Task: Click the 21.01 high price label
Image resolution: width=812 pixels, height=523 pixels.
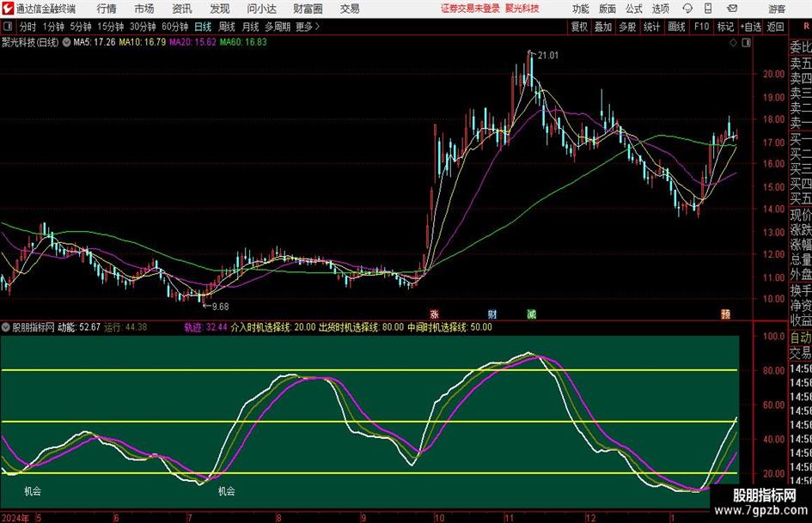Action: [x=548, y=56]
